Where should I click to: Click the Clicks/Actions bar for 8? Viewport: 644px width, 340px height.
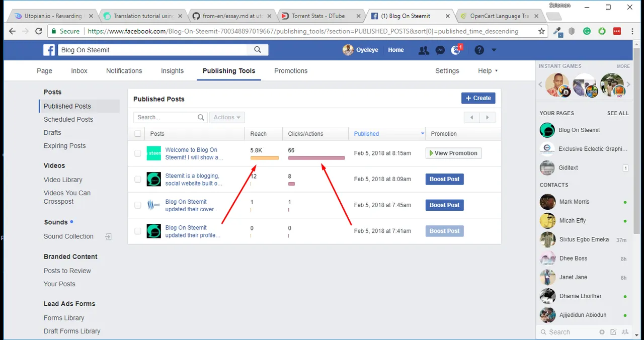coord(291,184)
